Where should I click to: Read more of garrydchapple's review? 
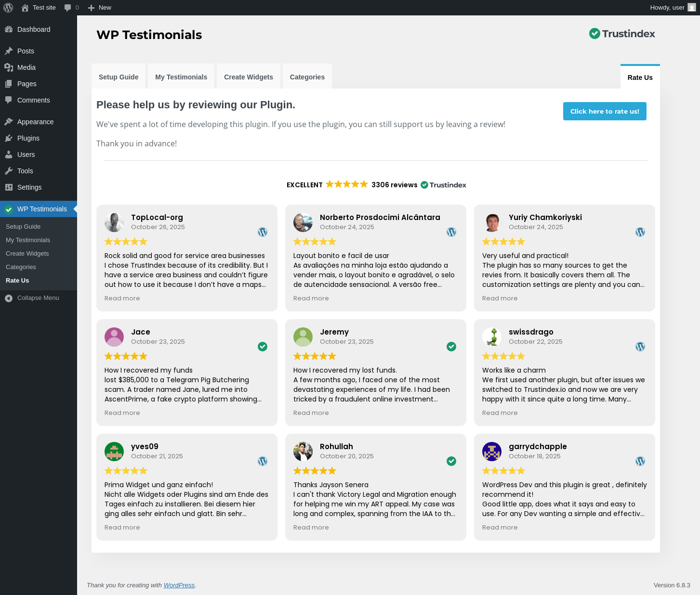pos(500,528)
